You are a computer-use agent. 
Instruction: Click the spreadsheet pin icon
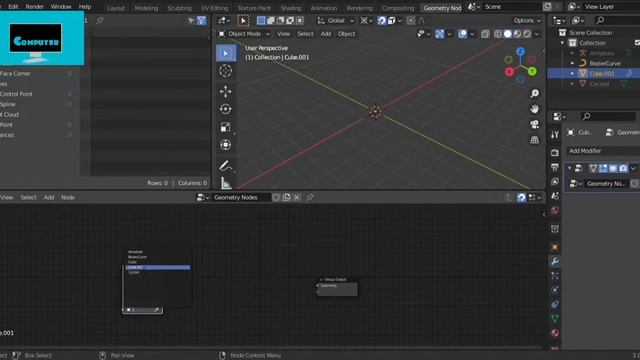[x=100, y=20]
